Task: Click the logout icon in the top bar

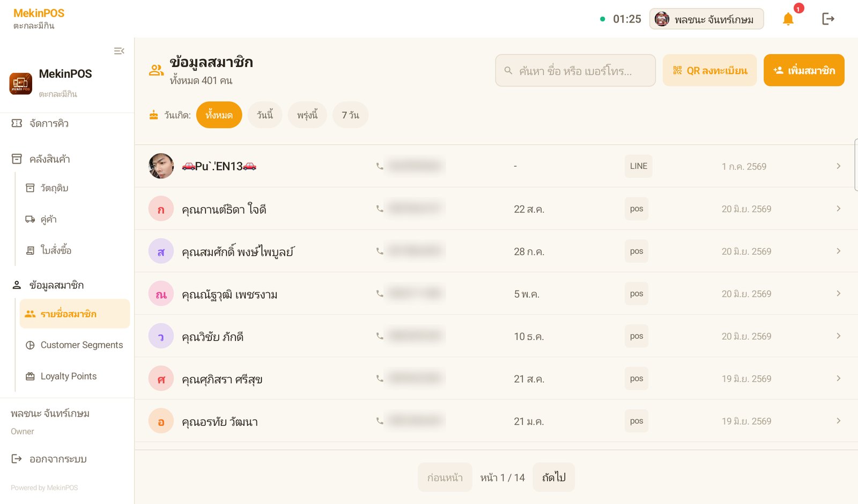Action: click(x=828, y=19)
